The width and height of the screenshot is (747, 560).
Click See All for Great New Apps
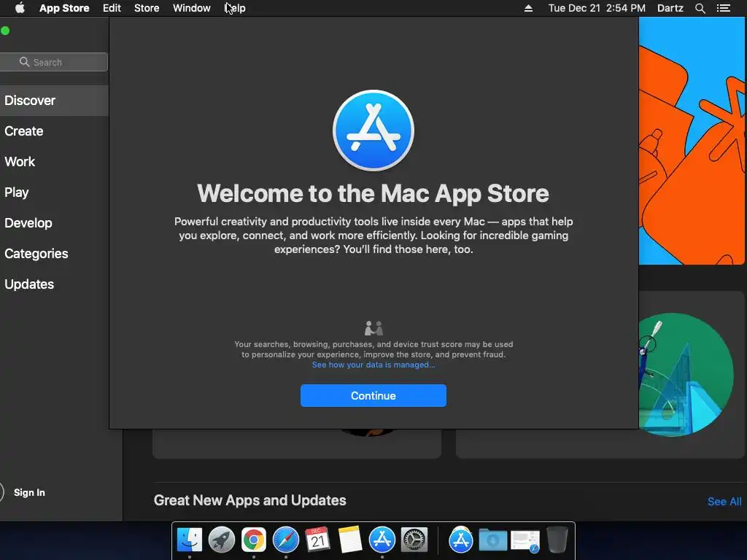[x=724, y=502]
